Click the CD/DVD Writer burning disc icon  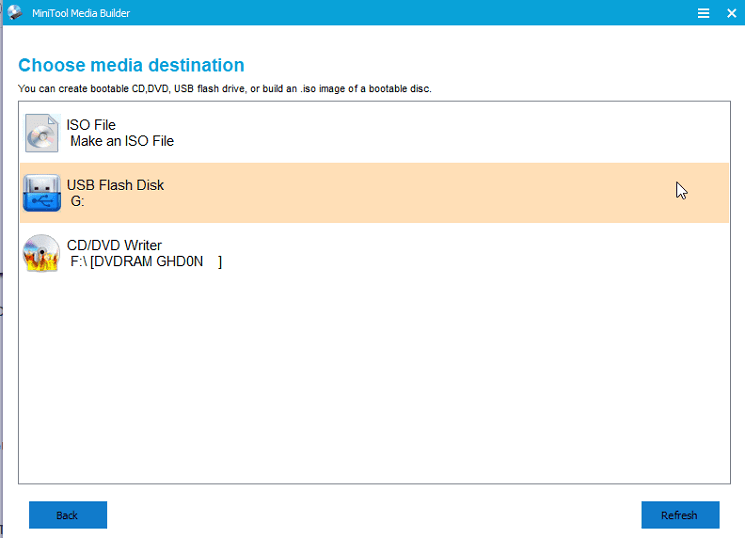[41, 253]
